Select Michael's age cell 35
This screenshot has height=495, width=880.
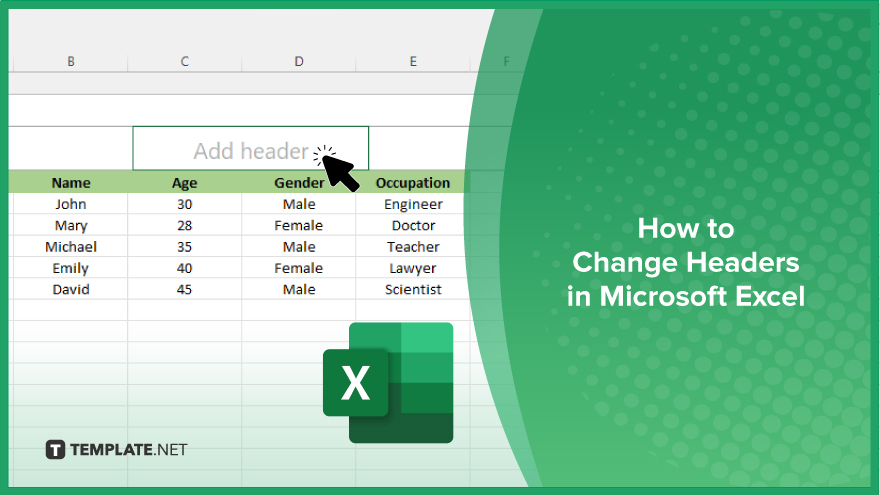185,246
